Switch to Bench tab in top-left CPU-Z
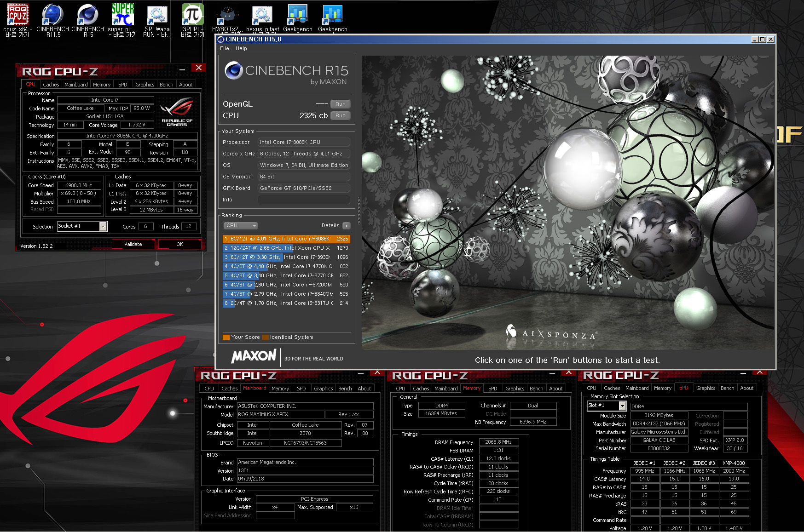The width and height of the screenshot is (804, 532). coord(167,85)
